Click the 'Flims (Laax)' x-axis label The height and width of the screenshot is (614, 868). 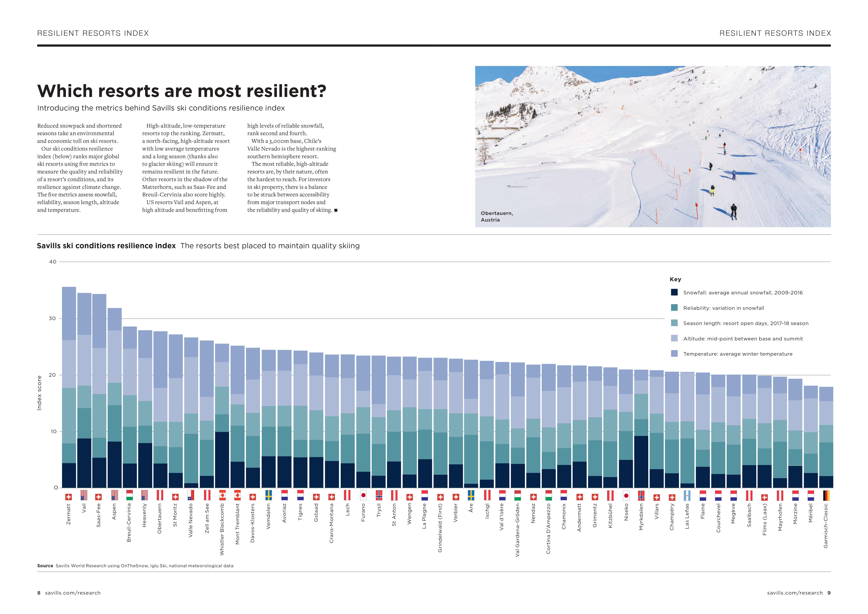[764, 519]
